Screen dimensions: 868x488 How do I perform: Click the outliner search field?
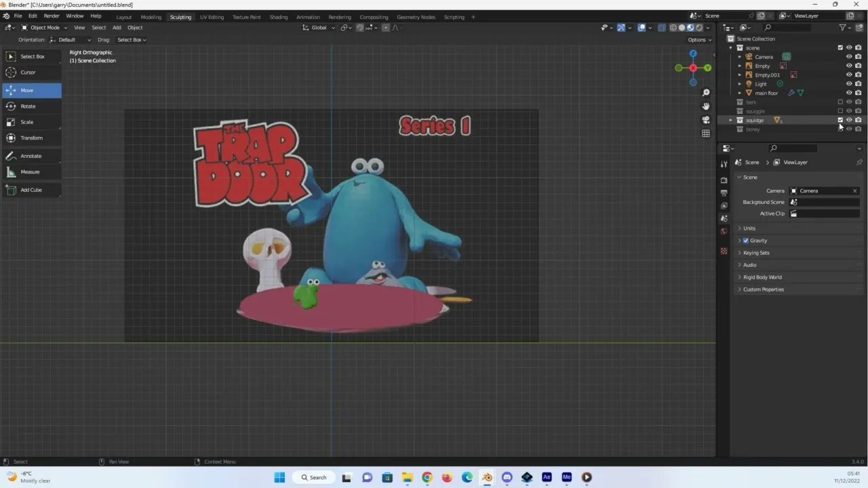(787, 28)
